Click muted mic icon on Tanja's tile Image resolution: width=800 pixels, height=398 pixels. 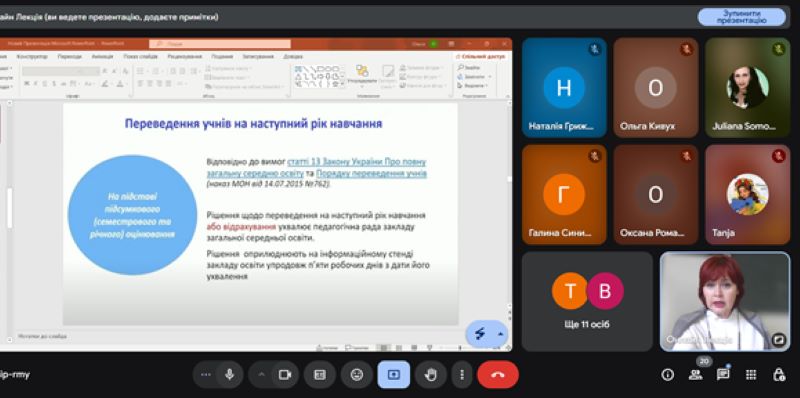point(778,156)
